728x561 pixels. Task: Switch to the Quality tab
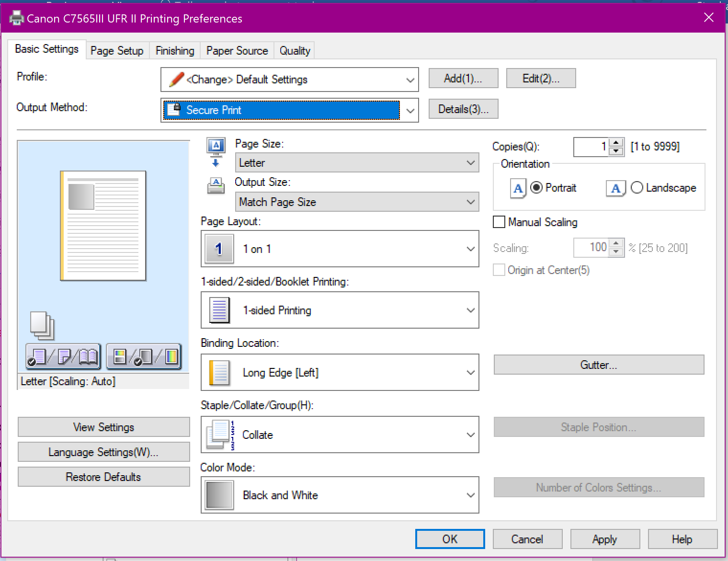295,51
